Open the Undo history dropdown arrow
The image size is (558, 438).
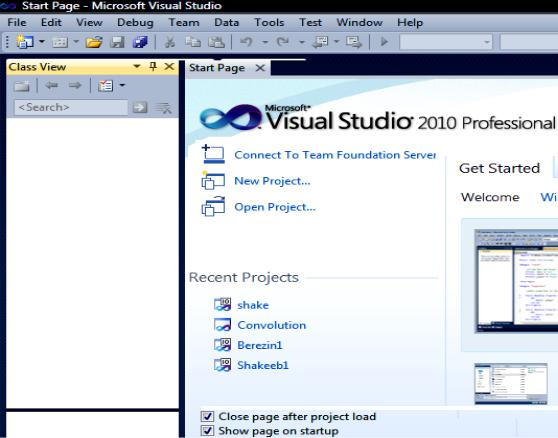point(265,42)
